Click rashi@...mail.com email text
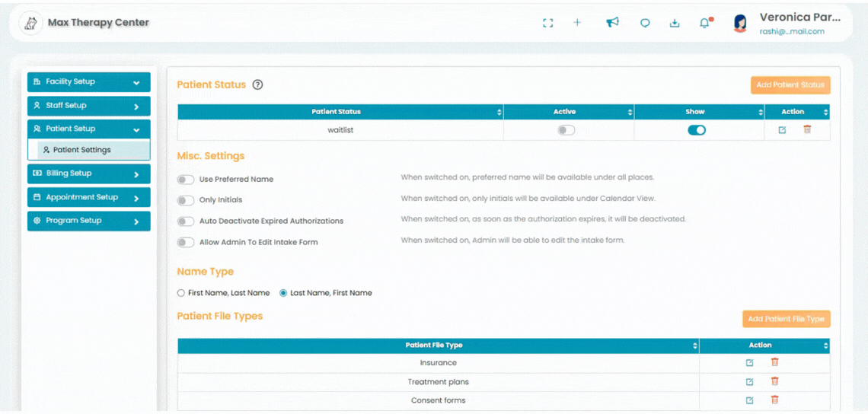868x414 pixels. [792, 31]
